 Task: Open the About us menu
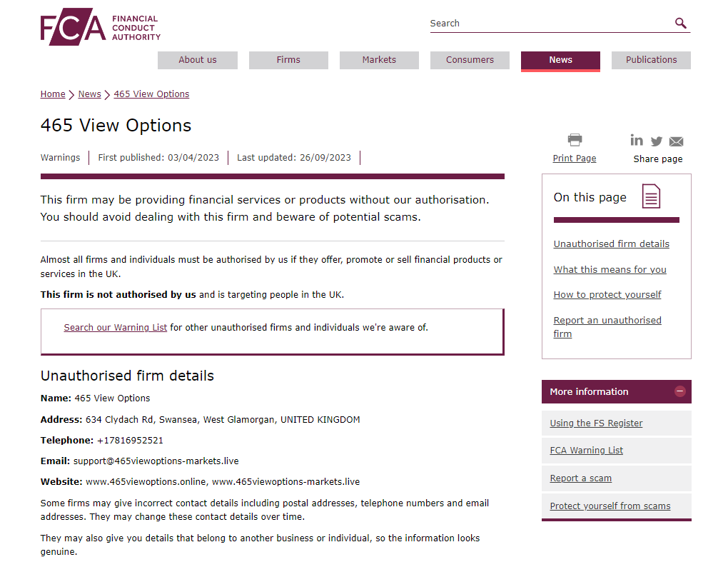click(x=198, y=60)
